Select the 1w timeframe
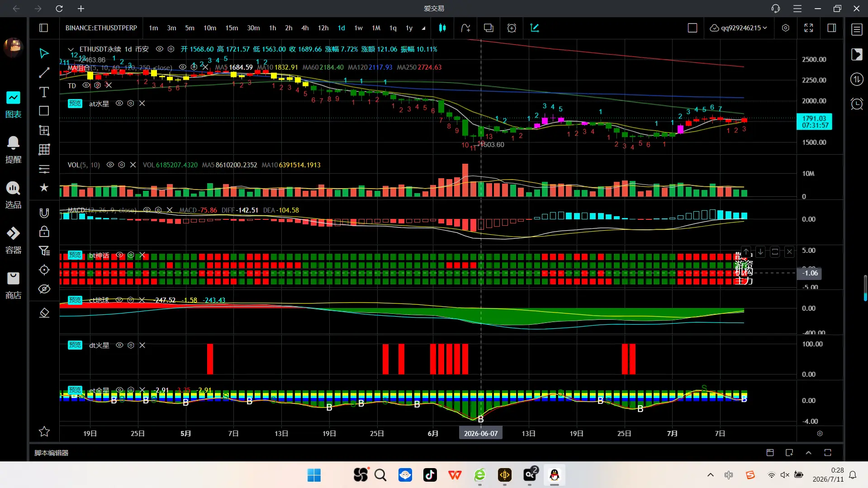The image size is (868, 488). [x=358, y=28]
